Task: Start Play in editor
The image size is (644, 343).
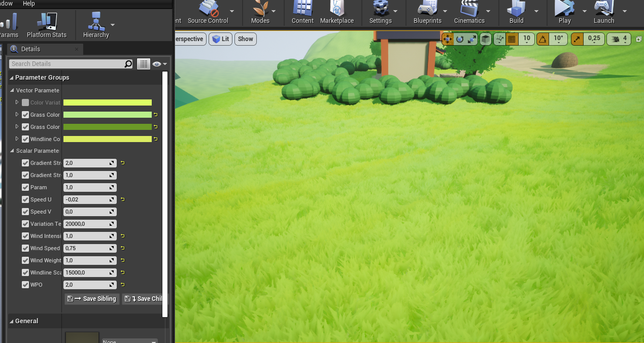Action: click(564, 12)
